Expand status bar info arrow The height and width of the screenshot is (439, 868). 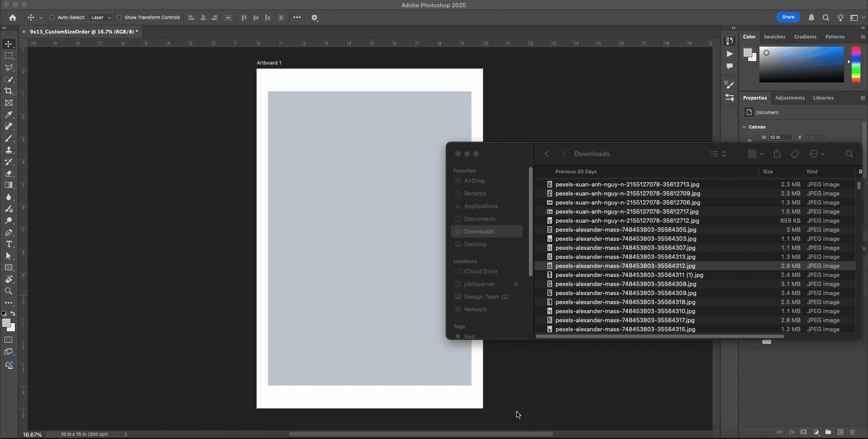(126, 434)
